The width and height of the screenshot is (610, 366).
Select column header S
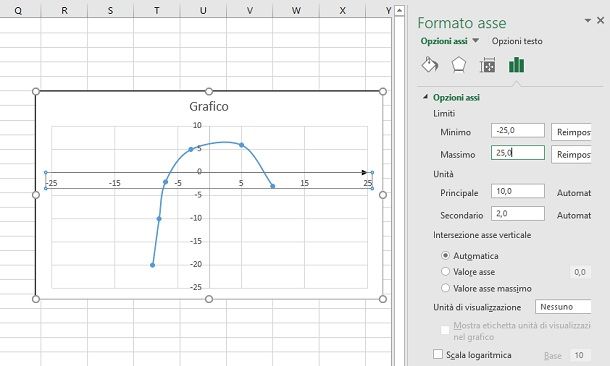110,11
